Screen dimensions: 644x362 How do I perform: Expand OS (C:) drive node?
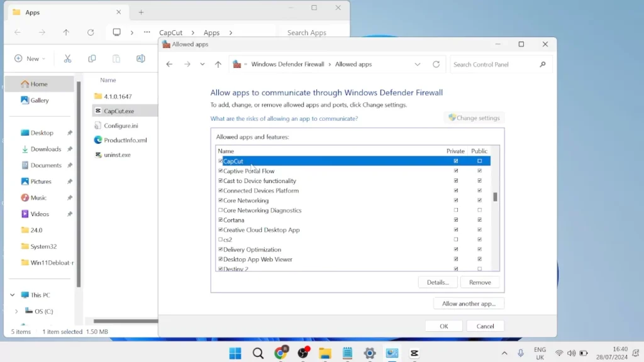click(x=16, y=312)
